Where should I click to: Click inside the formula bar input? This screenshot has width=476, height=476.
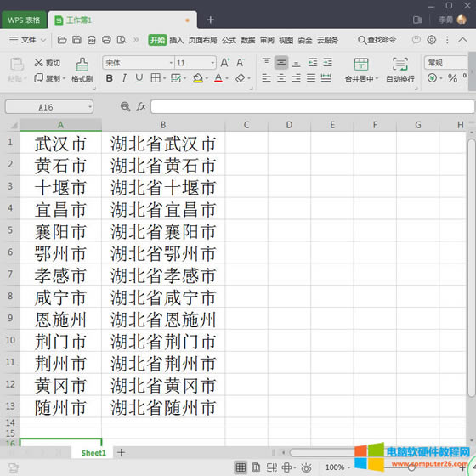point(313,106)
